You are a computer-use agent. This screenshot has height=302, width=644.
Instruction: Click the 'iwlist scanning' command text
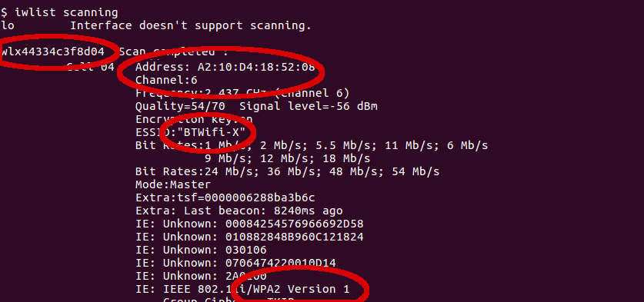66,13
